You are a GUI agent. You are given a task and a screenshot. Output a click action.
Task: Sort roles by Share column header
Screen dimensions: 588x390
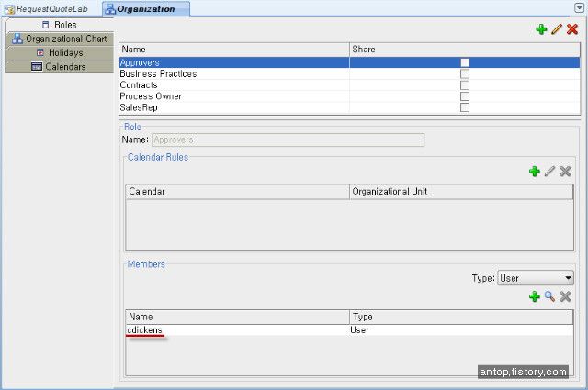coord(465,50)
